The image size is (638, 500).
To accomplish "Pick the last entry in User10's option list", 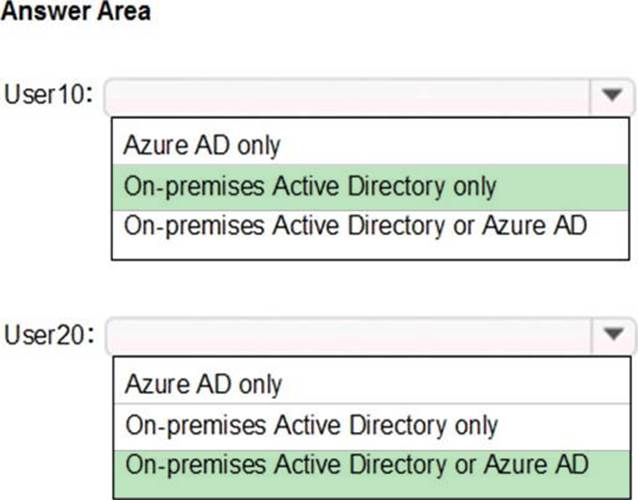I will click(355, 224).
